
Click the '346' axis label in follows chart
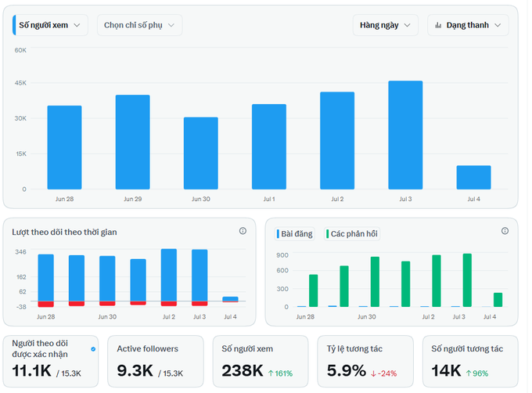point(20,252)
